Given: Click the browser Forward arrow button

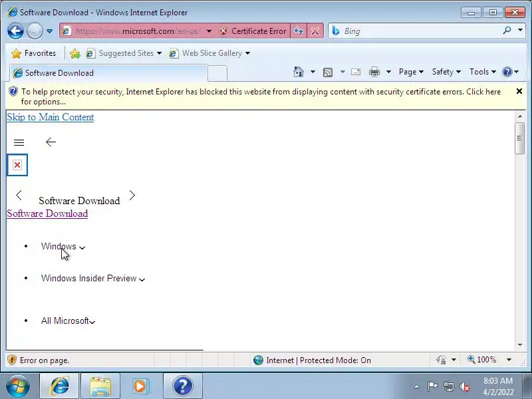Looking at the screenshot, I should click(35, 31).
